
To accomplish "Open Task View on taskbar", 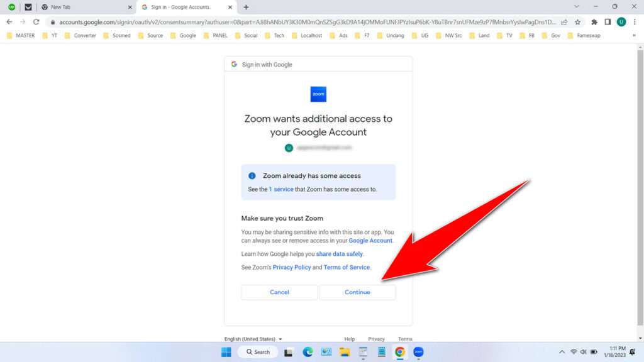I will point(288,352).
